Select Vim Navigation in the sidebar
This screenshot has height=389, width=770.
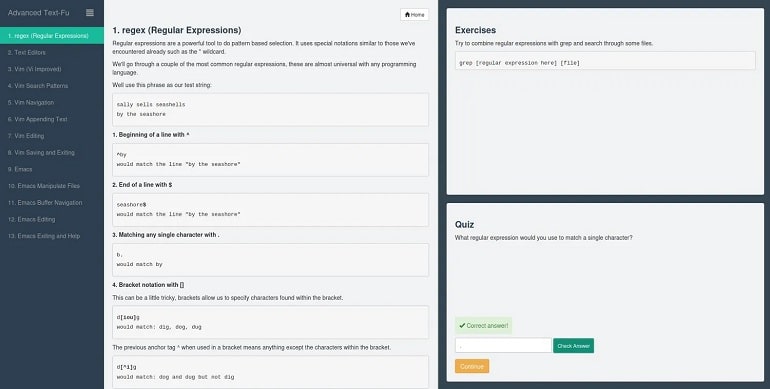click(x=52, y=103)
